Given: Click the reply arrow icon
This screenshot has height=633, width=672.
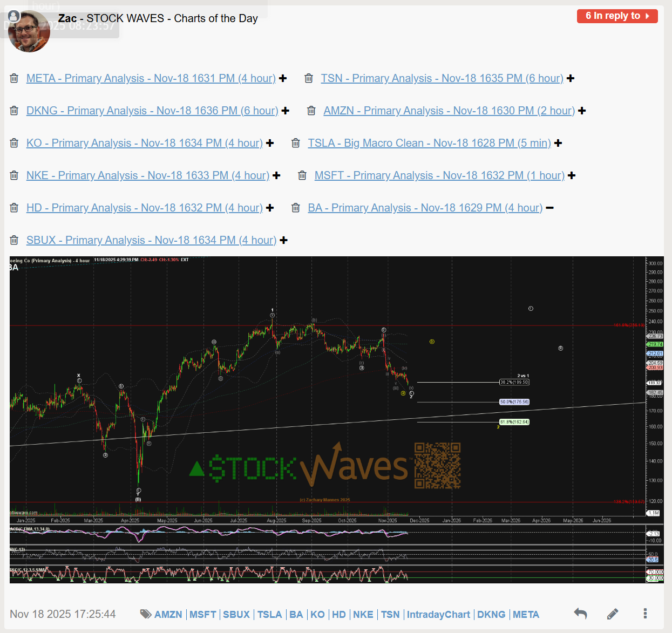Looking at the screenshot, I should [580, 614].
